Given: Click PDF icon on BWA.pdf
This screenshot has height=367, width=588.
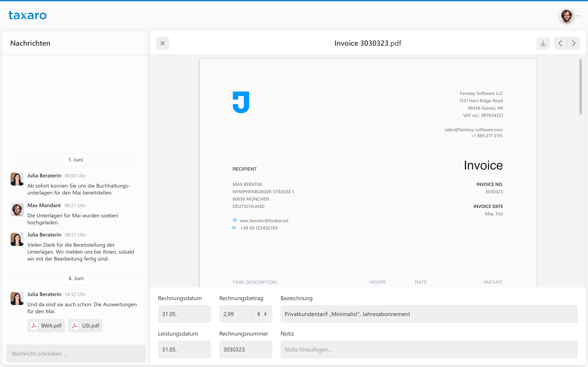Looking at the screenshot, I should (34, 325).
